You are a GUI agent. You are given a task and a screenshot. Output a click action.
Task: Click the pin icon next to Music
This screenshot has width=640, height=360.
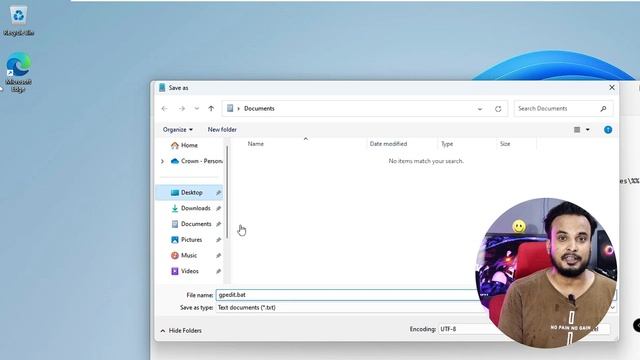[x=218, y=256]
